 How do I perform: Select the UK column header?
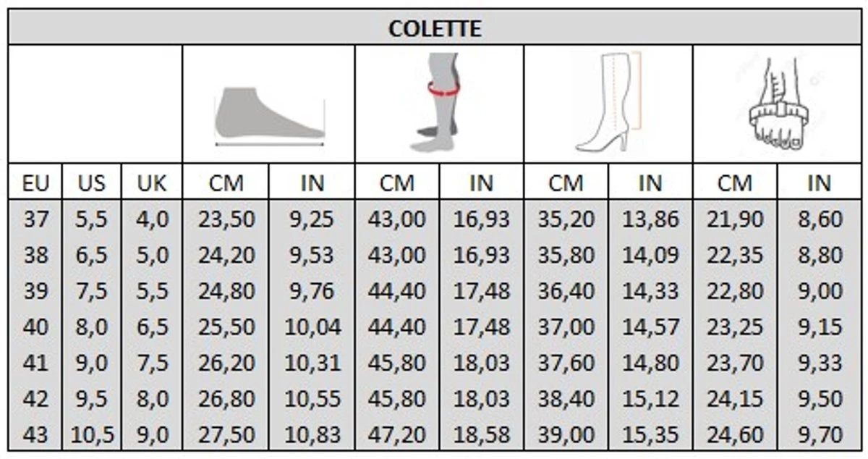pyautogui.click(x=152, y=183)
